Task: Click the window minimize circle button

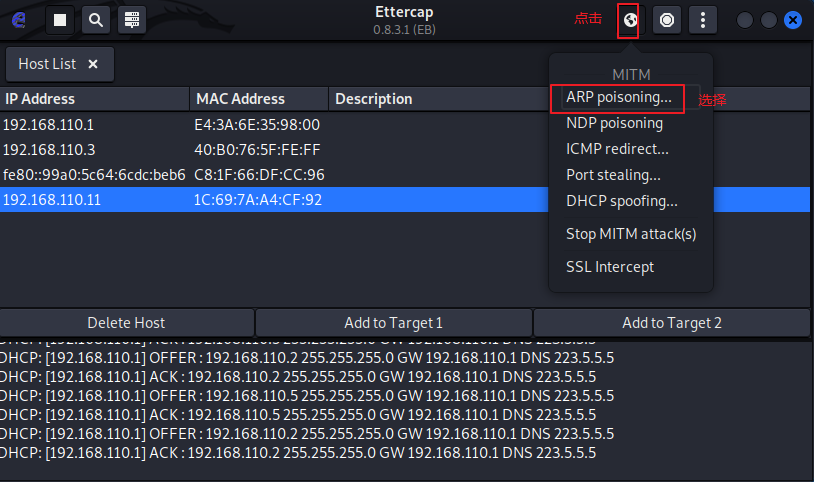Action: pyautogui.click(x=744, y=20)
